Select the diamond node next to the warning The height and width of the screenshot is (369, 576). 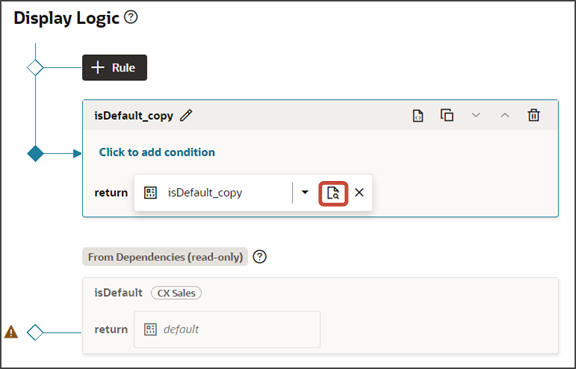coord(35,332)
